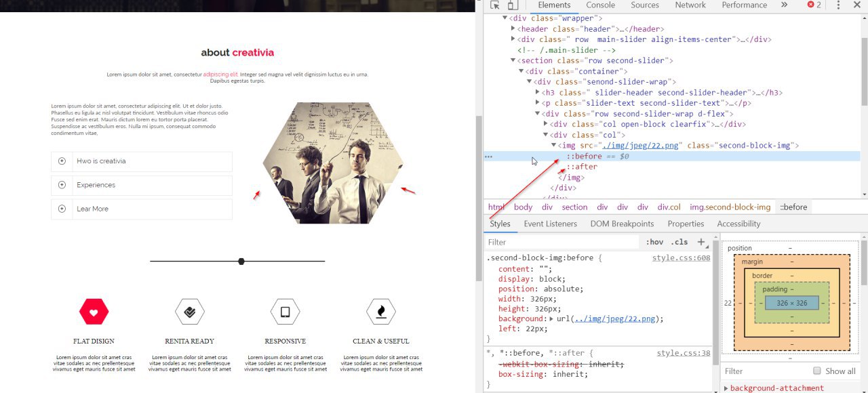Expand the main-slider div node
Image resolution: width=868 pixels, height=393 pixels.
[x=513, y=39]
